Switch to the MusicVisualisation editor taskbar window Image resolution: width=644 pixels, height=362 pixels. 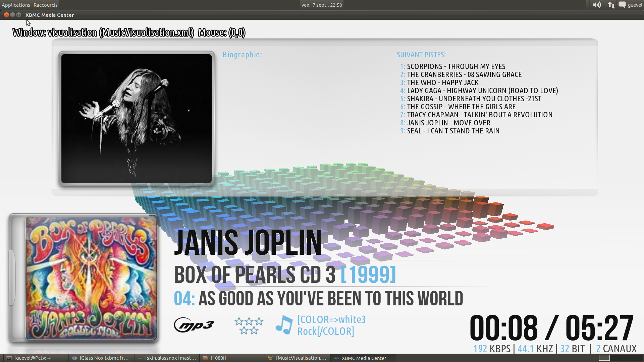297,358
